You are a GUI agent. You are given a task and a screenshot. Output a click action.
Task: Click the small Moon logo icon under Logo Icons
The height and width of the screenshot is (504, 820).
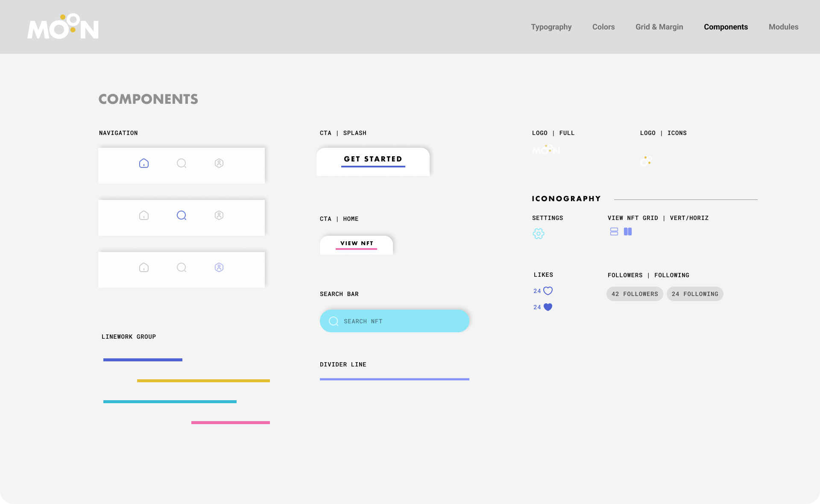[x=646, y=161]
